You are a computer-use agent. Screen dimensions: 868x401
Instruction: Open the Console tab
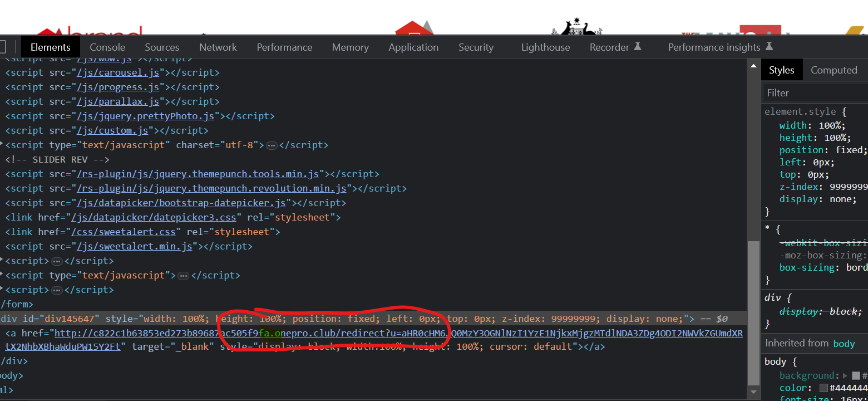click(107, 47)
